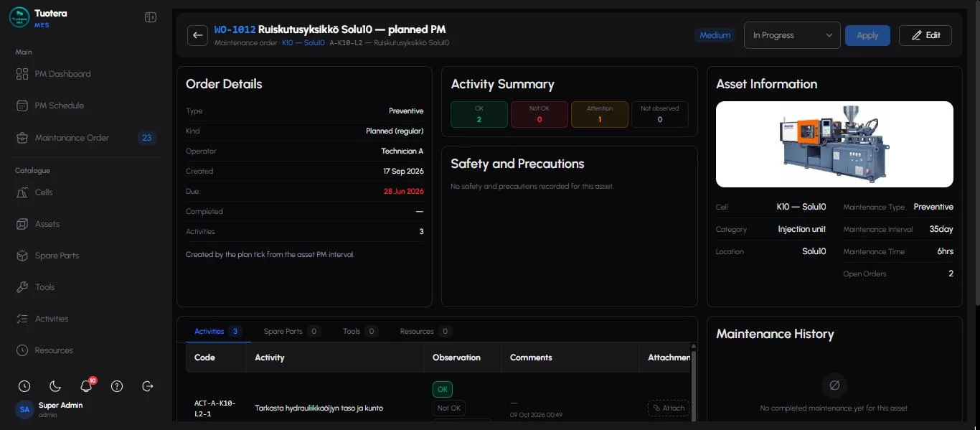Click the Resources clock icon in the sidebar
The image size is (980, 430).
(22, 350)
